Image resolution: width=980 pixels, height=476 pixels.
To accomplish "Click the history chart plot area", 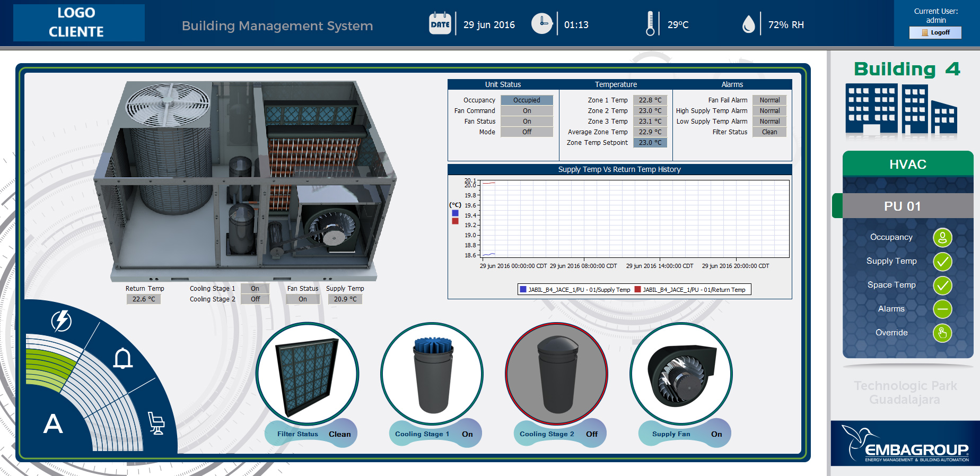I will (x=635, y=219).
